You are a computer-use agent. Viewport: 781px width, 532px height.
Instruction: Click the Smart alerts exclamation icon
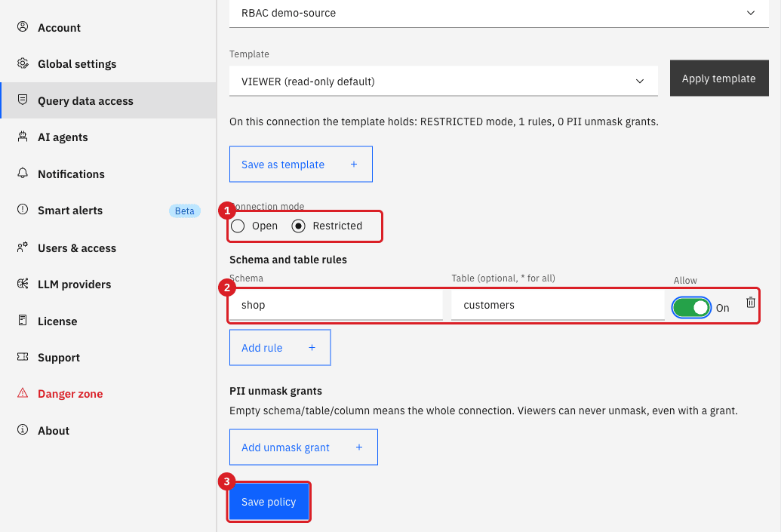click(x=23, y=210)
